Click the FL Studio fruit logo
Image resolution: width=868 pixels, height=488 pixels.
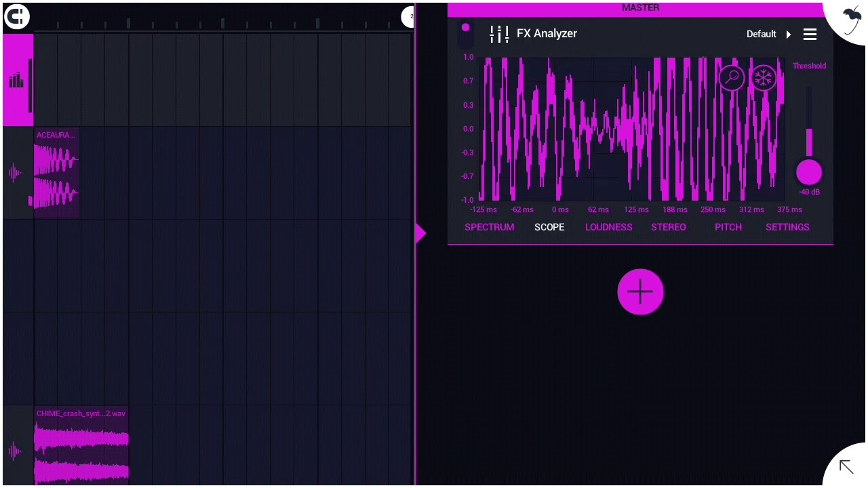coord(852,19)
